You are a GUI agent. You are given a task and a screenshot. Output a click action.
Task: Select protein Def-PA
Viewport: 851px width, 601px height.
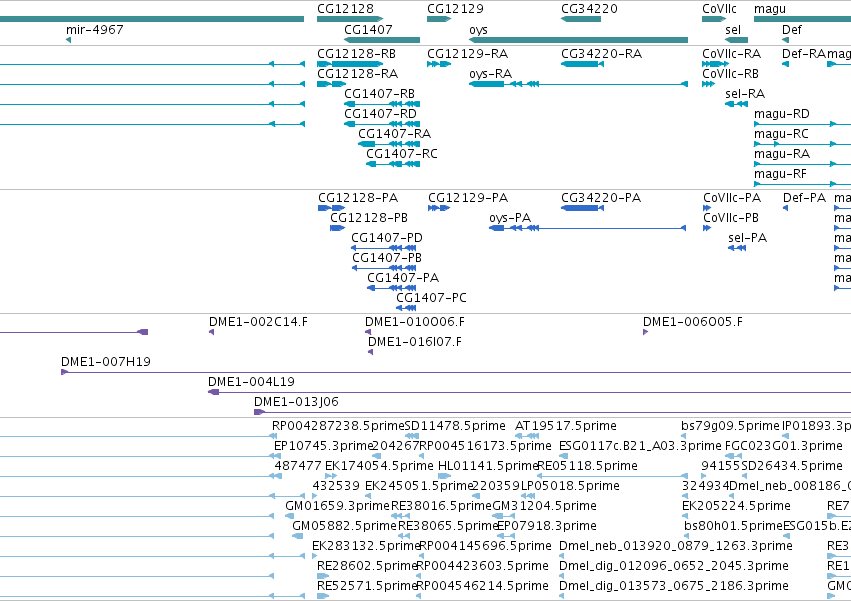(785, 208)
